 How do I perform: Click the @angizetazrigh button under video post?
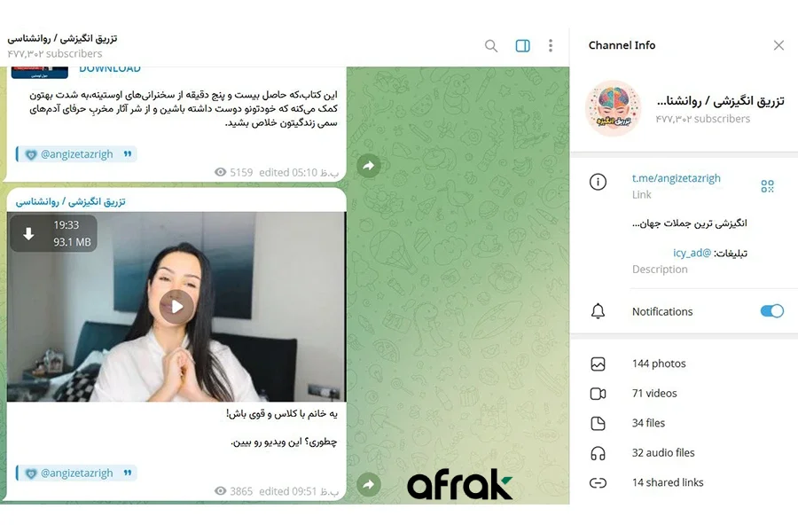coord(76,473)
